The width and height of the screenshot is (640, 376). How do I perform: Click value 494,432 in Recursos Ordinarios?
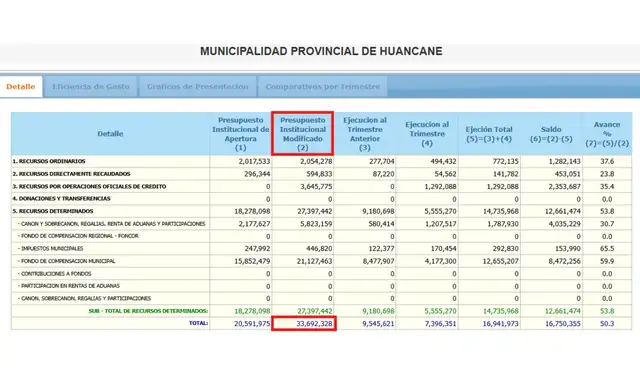coord(444,162)
